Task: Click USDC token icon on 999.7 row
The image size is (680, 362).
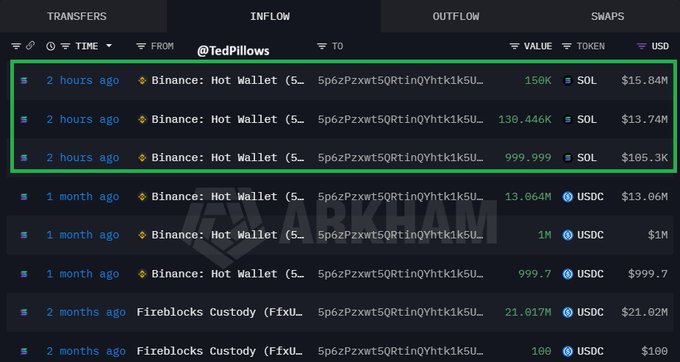Action: click(x=567, y=274)
